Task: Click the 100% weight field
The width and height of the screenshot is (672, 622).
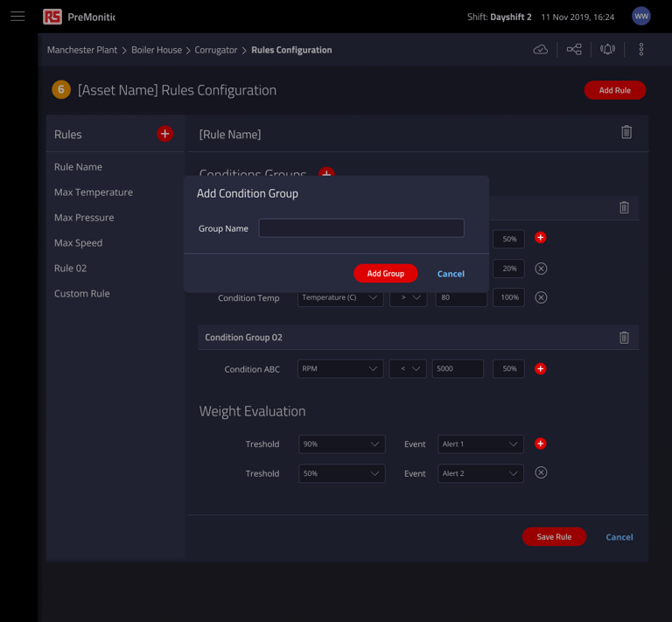Action: click(508, 297)
